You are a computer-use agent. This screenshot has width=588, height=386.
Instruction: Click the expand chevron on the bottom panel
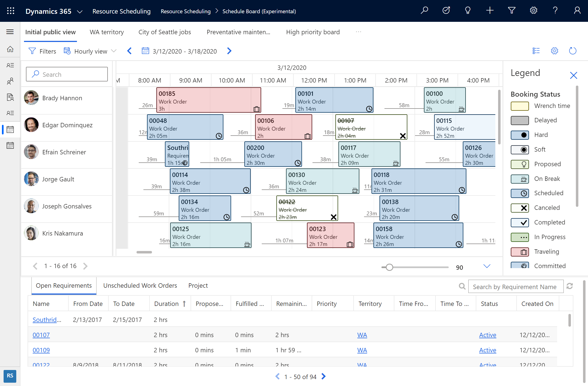(487, 265)
